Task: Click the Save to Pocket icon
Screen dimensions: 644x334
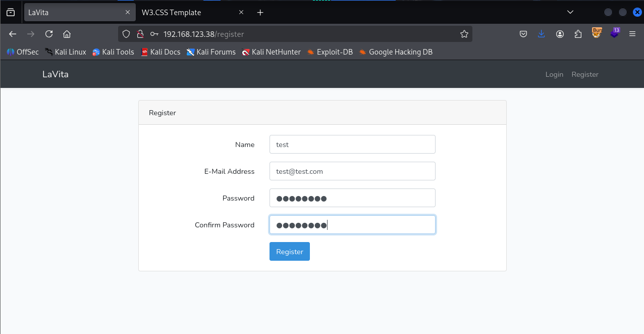Action: (x=523, y=34)
